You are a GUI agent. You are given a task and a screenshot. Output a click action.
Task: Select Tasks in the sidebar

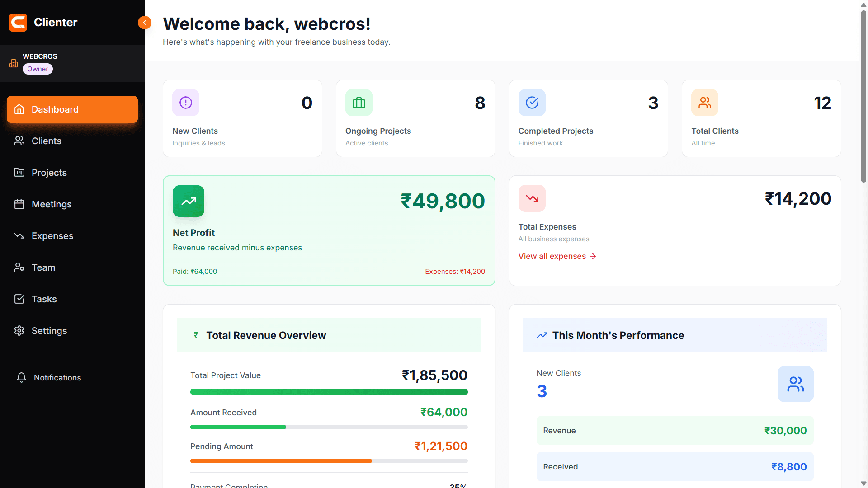coord(44,299)
